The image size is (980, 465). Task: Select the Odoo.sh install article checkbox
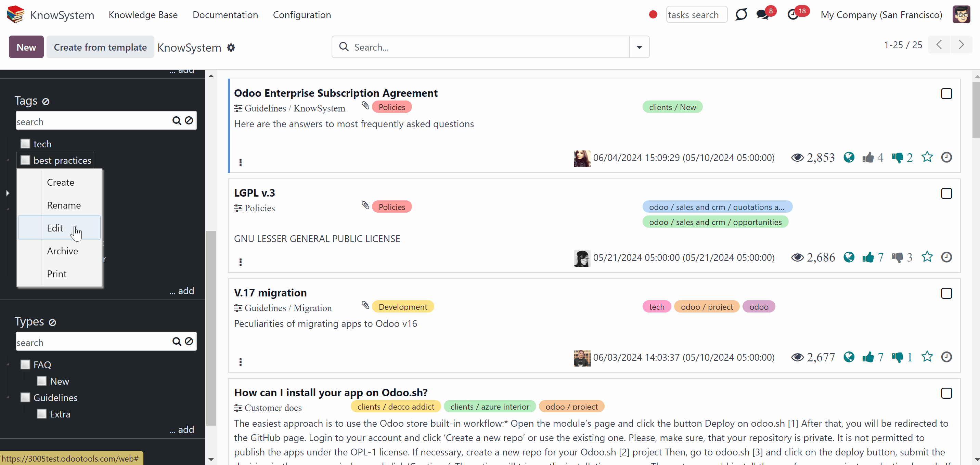pyautogui.click(x=946, y=393)
